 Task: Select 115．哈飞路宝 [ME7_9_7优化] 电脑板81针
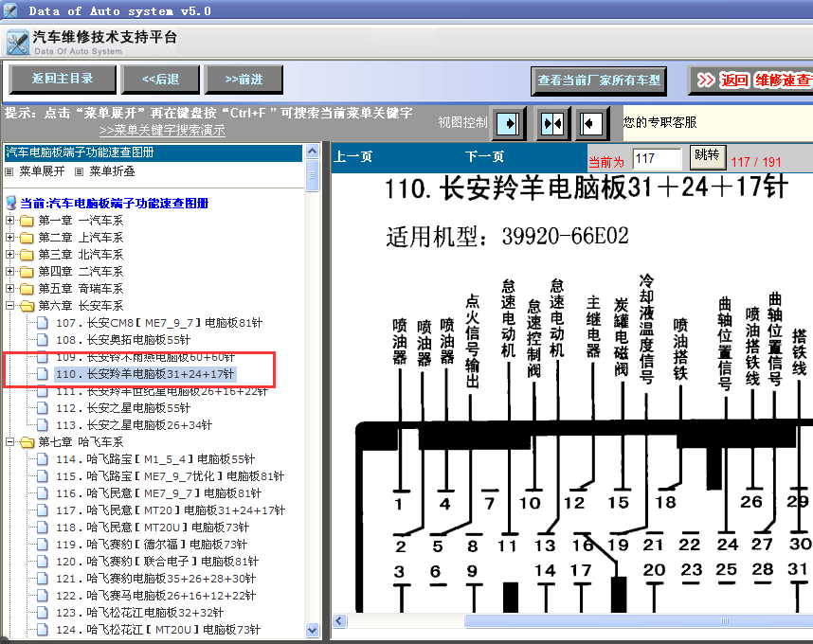pyautogui.click(x=170, y=476)
